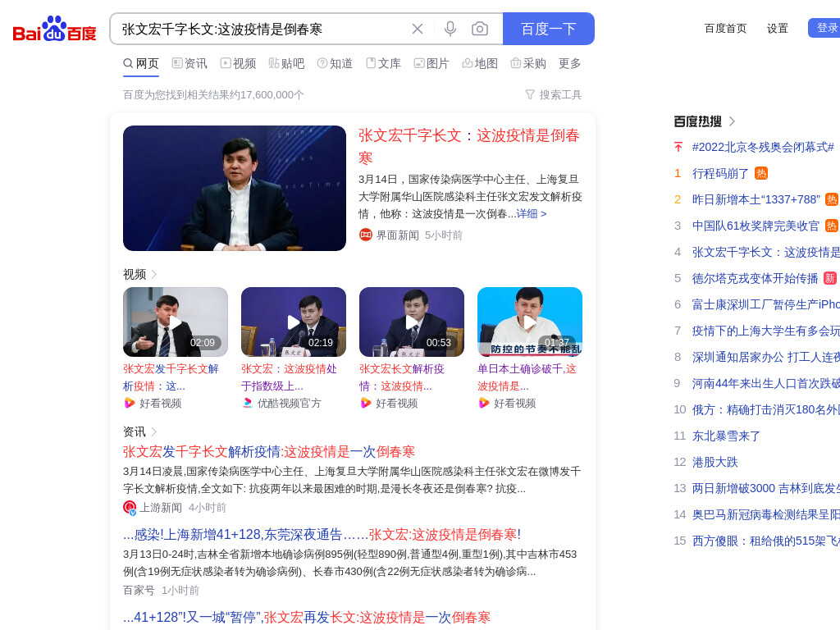Switch to the 资讯 tab
This screenshot has width=840, height=630.
pyautogui.click(x=189, y=64)
